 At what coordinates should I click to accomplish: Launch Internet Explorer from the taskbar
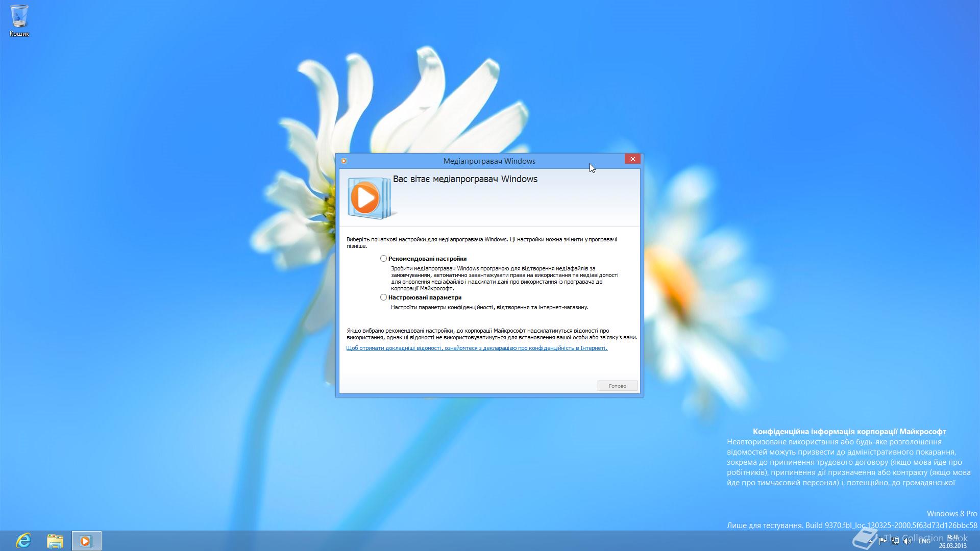(x=23, y=541)
